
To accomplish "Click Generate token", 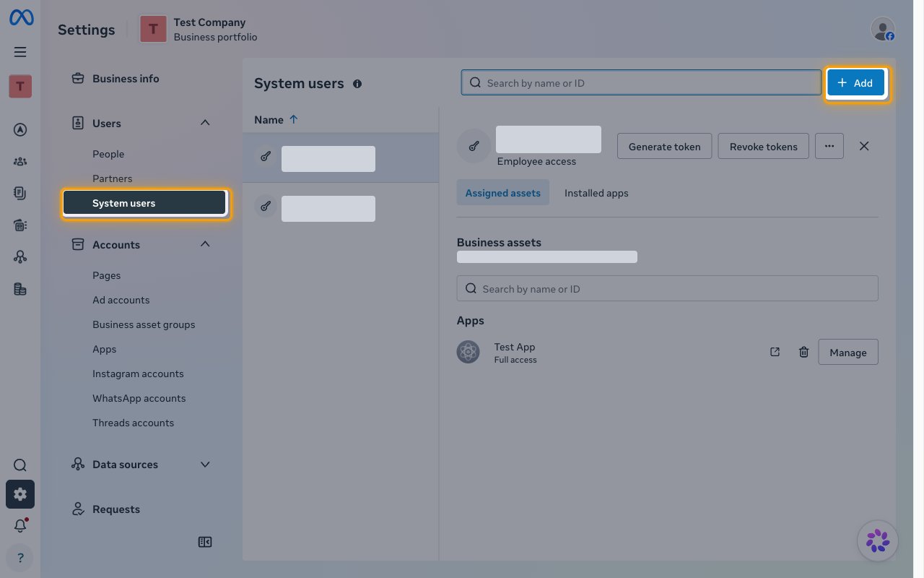I will pyautogui.click(x=665, y=146).
